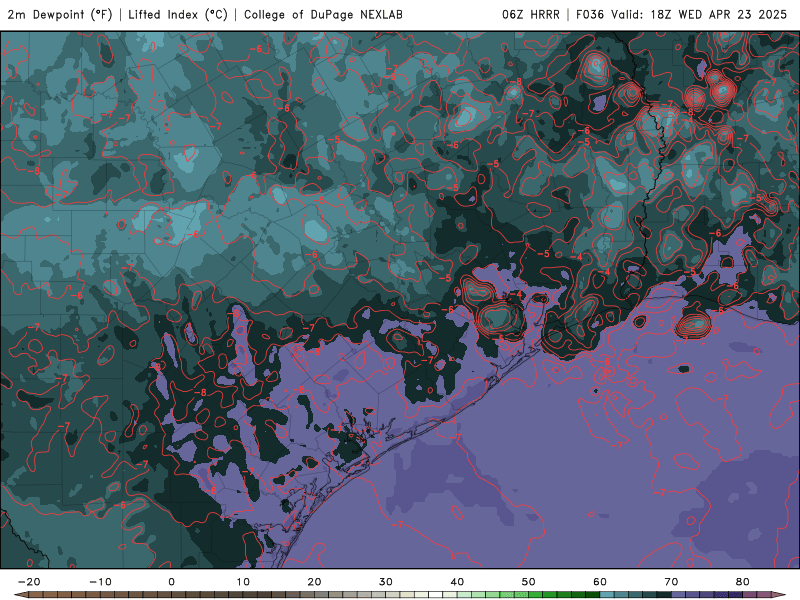Click the 70 label on the color scale
The height and width of the screenshot is (600, 800).
[x=671, y=582]
